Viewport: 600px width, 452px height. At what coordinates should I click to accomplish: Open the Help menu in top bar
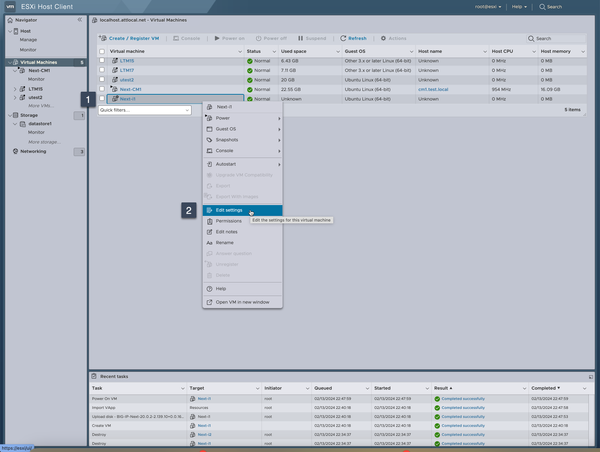coord(519,7)
